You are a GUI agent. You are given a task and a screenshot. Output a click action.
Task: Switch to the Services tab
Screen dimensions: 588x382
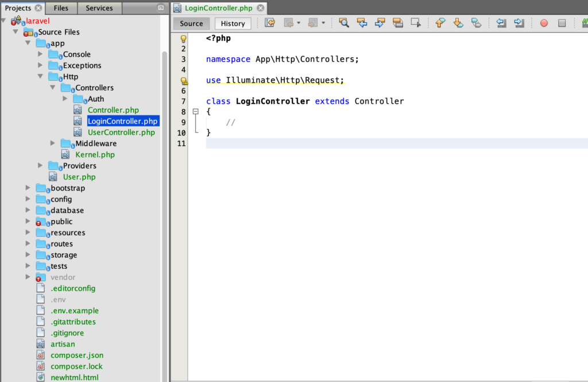click(99, 7)
